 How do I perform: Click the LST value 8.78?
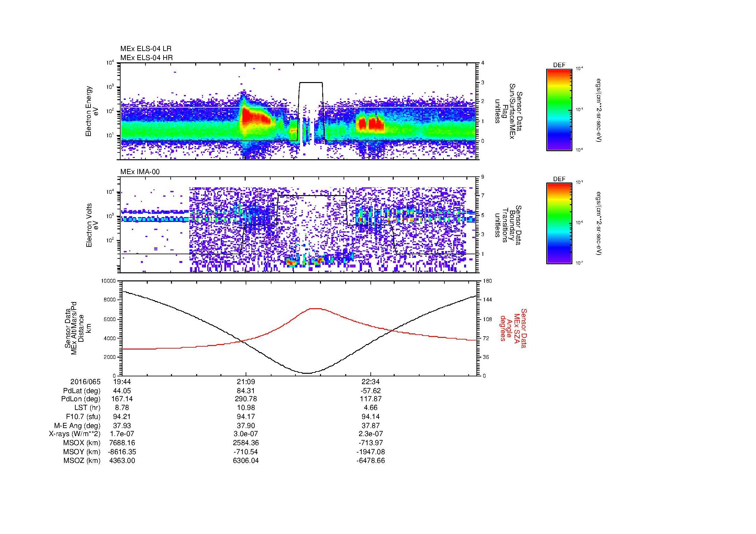coord(122,408)
